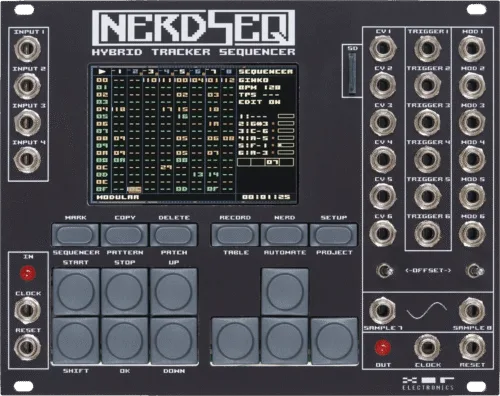Click the TRIGGER 3 jack

(x=428, y=122)
